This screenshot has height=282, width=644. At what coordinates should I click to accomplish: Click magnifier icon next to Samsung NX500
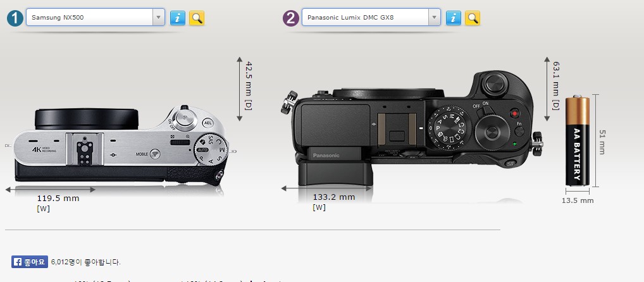(197, 18)
